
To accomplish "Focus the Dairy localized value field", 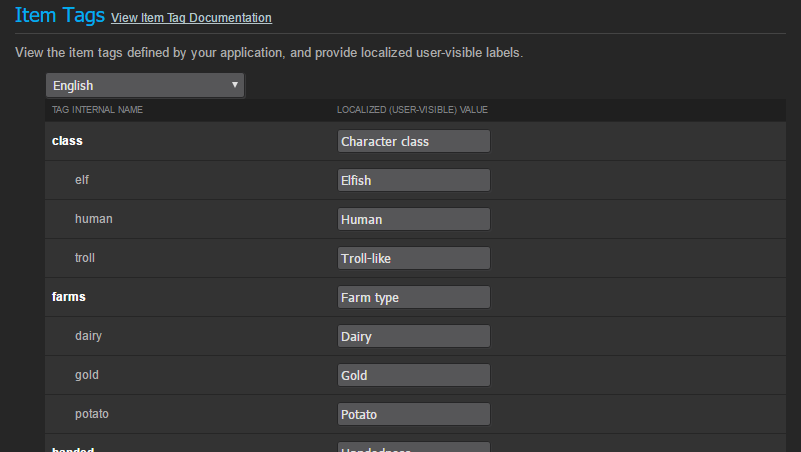I will [x=414, y=337].
